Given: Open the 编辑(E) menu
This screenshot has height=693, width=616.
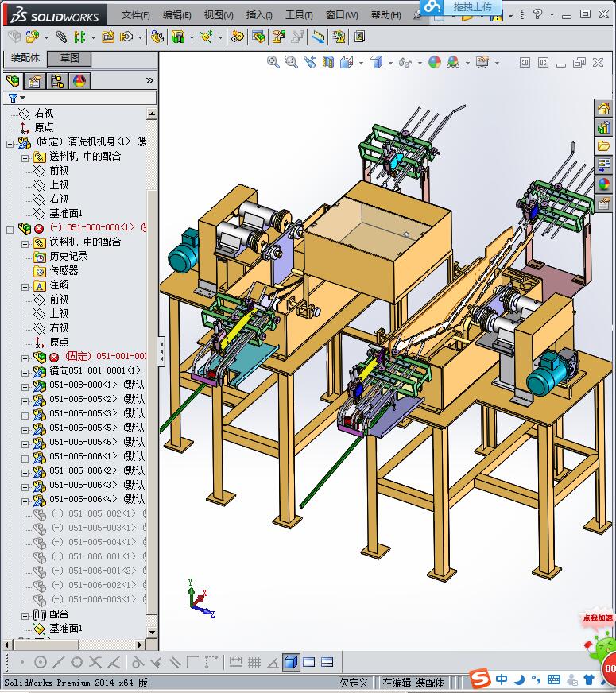Looking at the screenshot, I should (176, 15).
